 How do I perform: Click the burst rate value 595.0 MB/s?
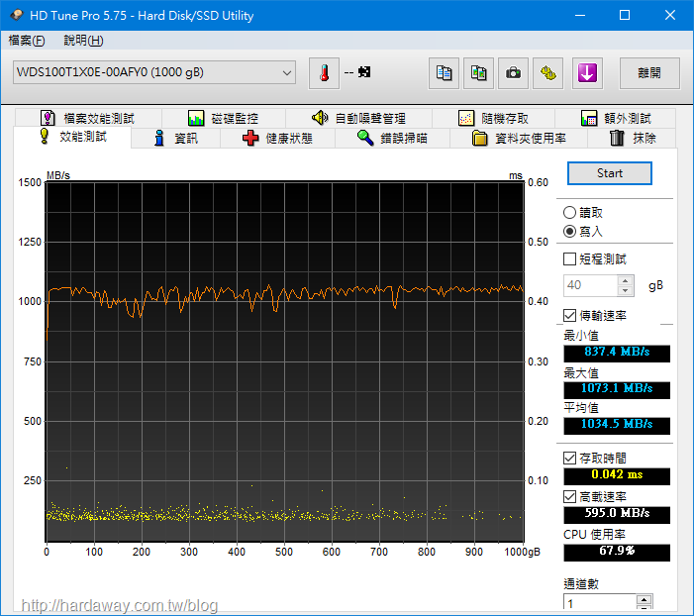tap(617, 514)
